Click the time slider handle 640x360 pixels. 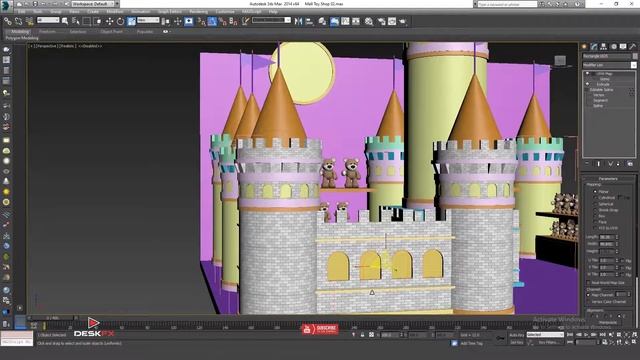[53, 318]
